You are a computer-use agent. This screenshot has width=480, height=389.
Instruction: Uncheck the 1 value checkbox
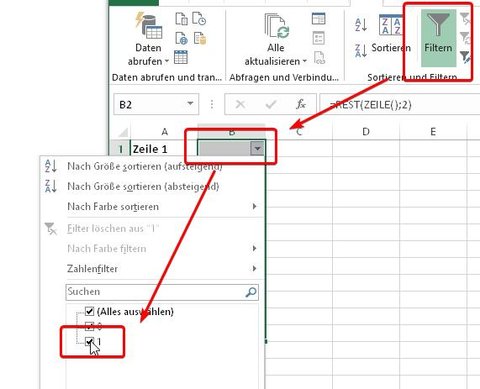click(x=89, y=341)
